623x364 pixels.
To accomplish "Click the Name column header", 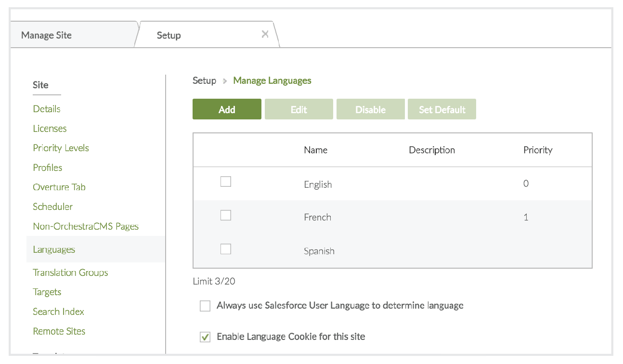I will pos(315,150).
